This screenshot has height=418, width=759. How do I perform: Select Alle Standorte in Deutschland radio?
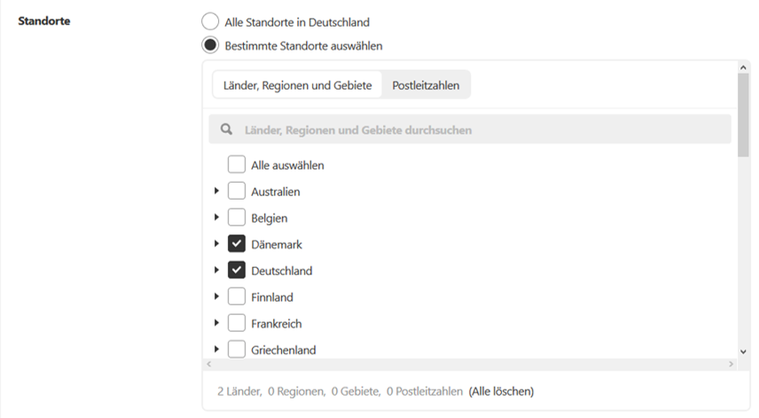[x=210, y=22]
